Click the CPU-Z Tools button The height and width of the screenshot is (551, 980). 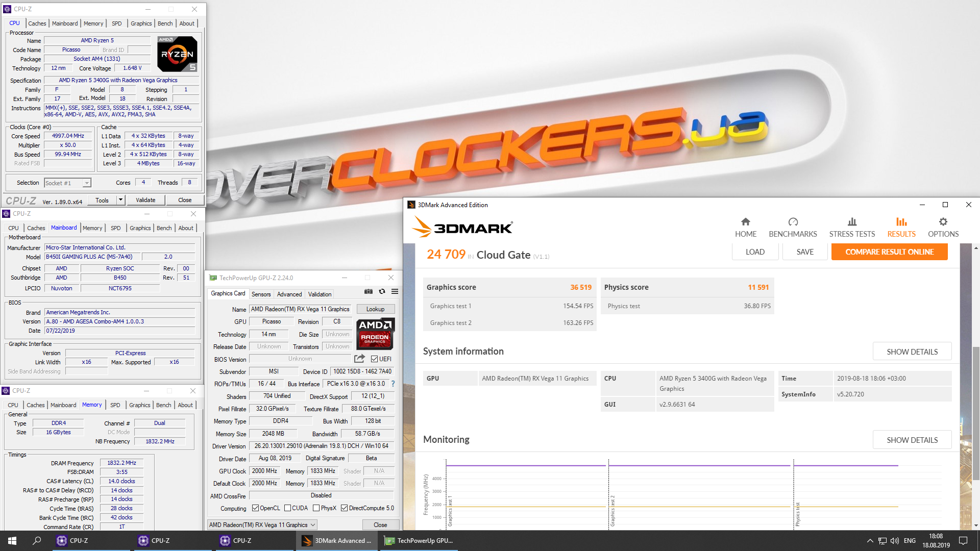coord(102,200)
